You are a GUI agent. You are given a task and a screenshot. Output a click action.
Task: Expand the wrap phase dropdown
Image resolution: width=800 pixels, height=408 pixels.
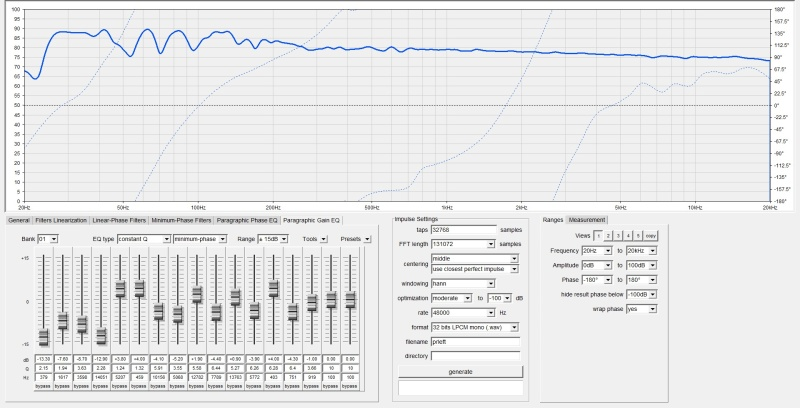point(638,310)
